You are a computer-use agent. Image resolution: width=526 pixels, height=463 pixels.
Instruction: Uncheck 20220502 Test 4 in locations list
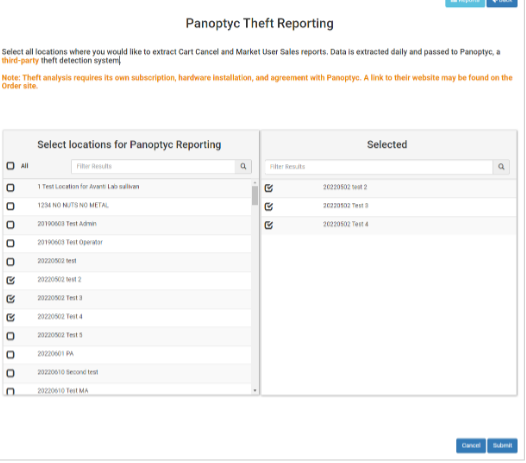[10, 317]
